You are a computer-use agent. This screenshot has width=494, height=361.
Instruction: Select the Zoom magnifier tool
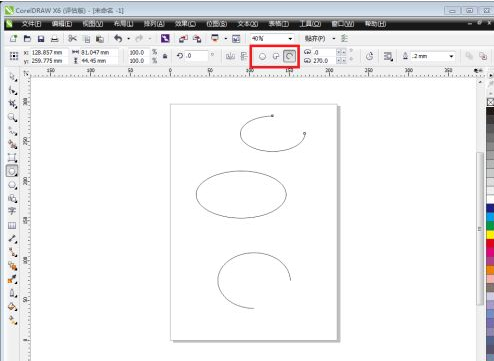click(x=13, y=117)
